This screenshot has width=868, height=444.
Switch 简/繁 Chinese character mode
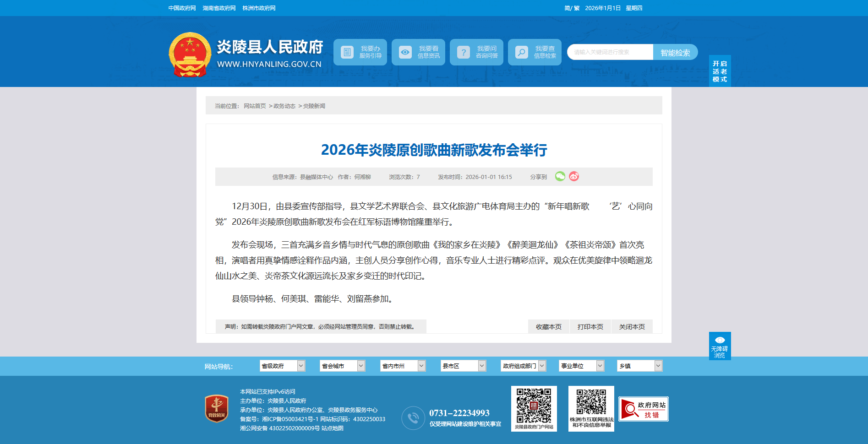(572, 8)
